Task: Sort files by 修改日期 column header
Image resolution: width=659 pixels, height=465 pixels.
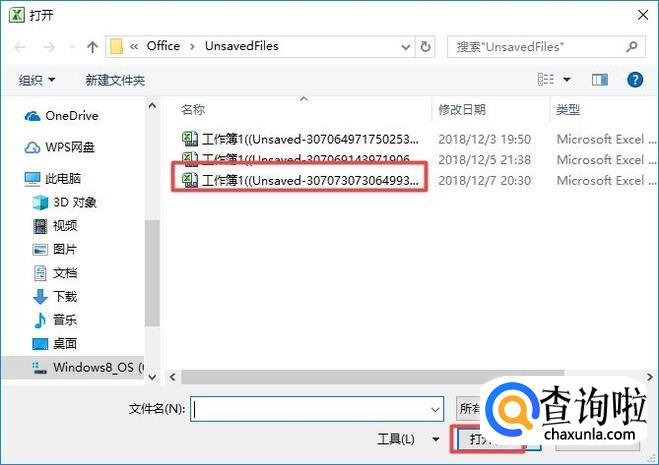Action: point(461,110)
